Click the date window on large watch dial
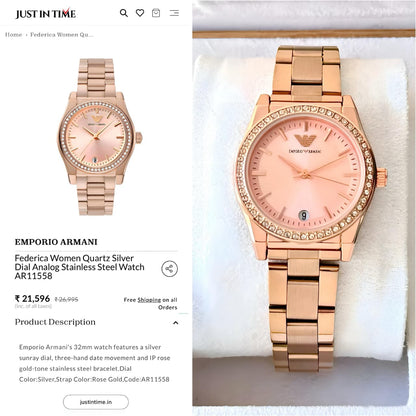 tap(303, 215)
